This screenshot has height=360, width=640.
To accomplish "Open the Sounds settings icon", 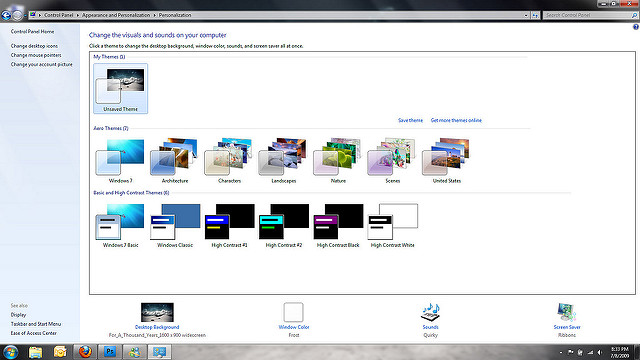I will pyautogui.click(x=430, y=312).
